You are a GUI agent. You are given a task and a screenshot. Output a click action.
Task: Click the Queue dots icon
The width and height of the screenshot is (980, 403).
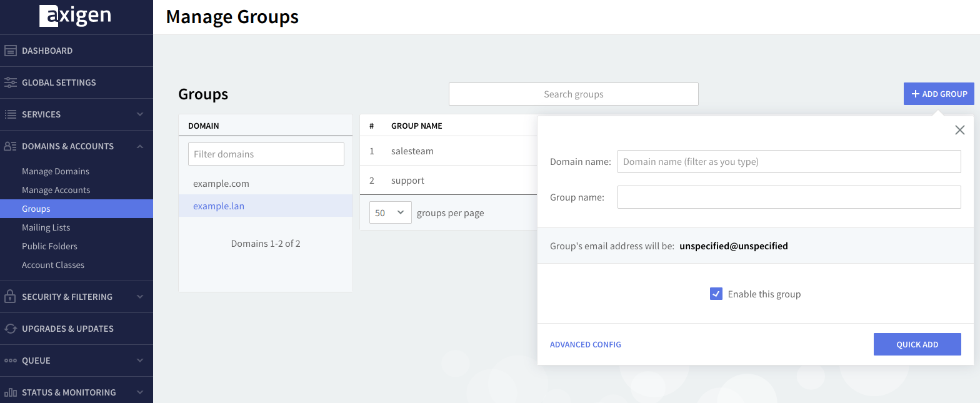pyautogui.click(x=11, y=361)
